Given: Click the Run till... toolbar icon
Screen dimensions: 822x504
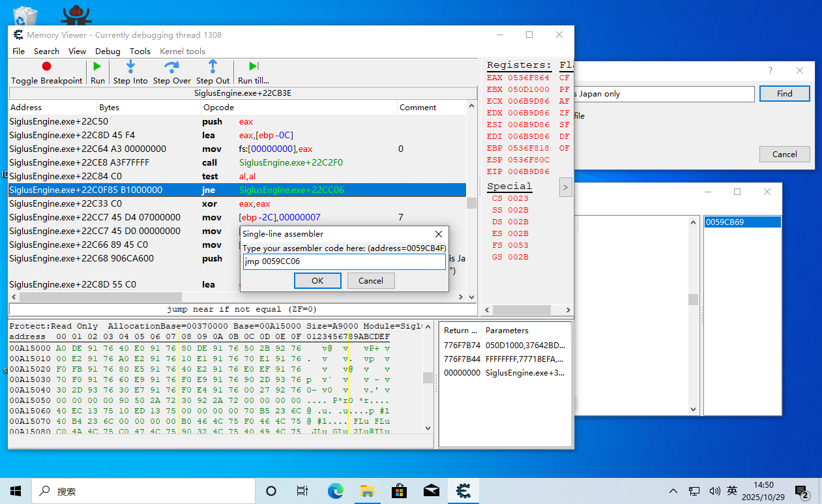Looking at the screenshot, I should [254, 67].
